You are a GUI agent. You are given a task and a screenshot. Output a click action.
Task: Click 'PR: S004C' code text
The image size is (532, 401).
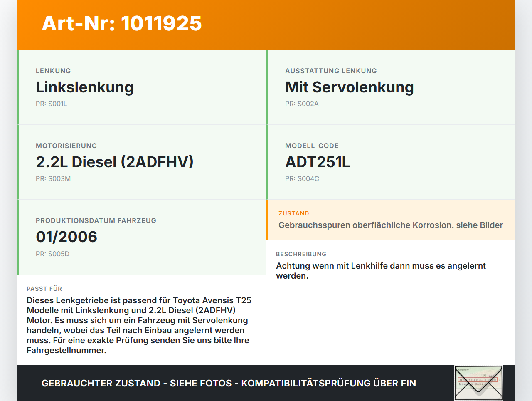tap(302, 179)
